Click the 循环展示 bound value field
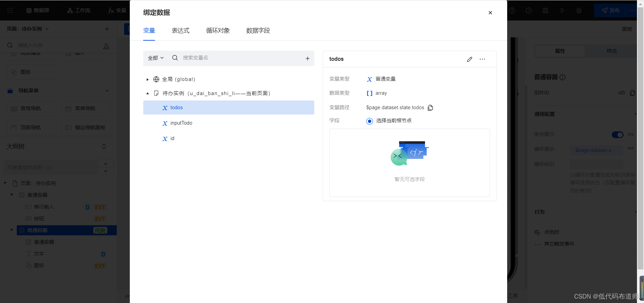Image resolution: width=644 pixels, height=303 pixels. tap(596, 150)
